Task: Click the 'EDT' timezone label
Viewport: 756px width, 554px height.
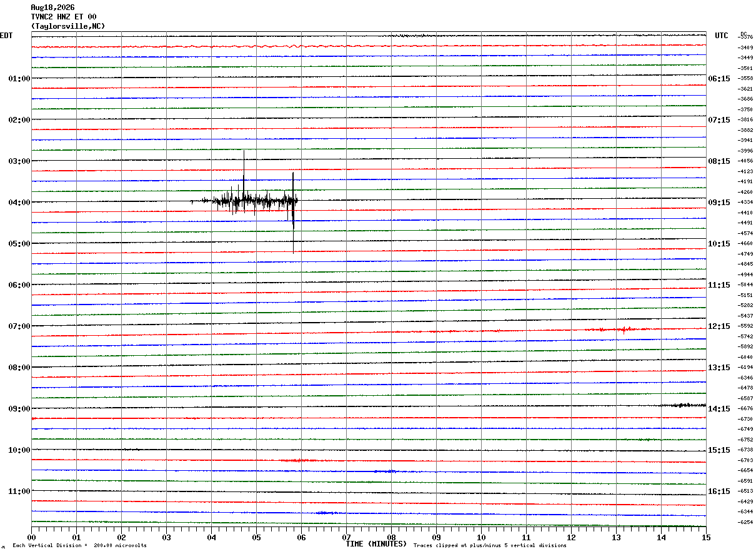Action: click(x=6, y=36)
